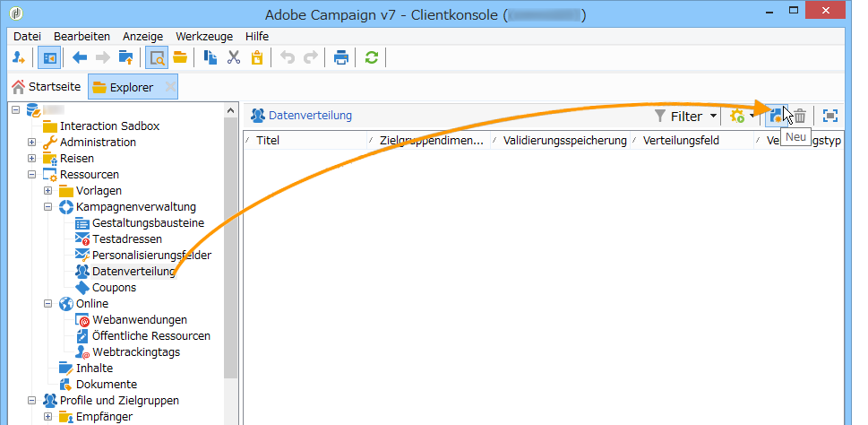Viewport: 868px width, 425px height.
Task: Open the Filter dropdown
Action: (x=686, y=117)
